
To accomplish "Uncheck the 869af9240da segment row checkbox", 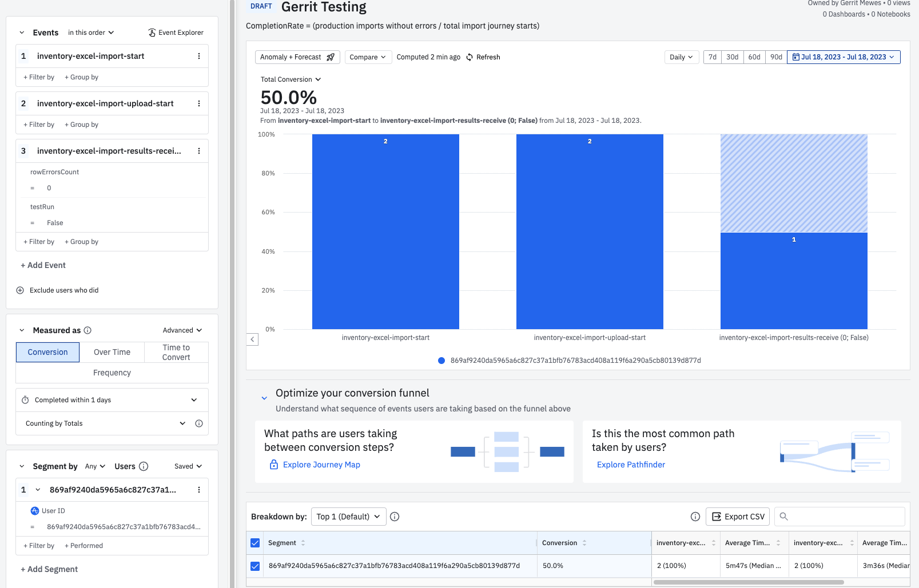I will click(255, 566).
